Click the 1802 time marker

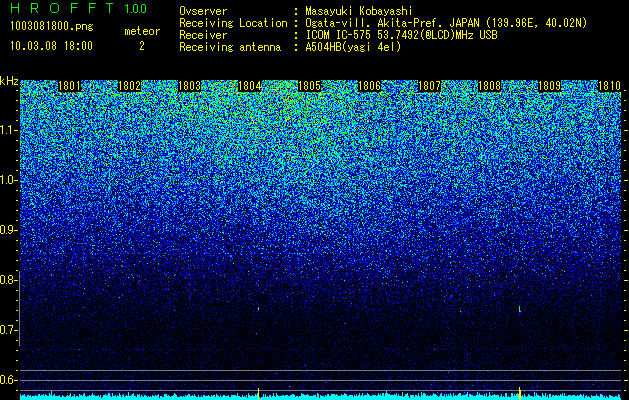coord(130,86)
